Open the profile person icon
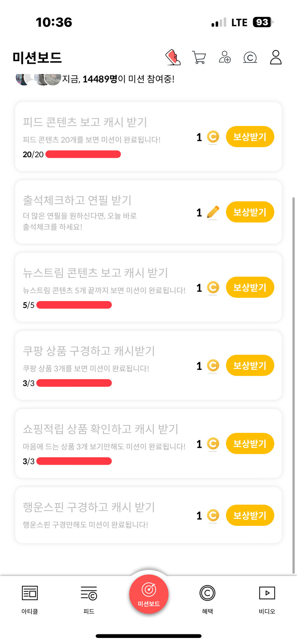Image resolution: width=297 pixels, height=644 pixels. pyautogui.click(x=276, y=57)
